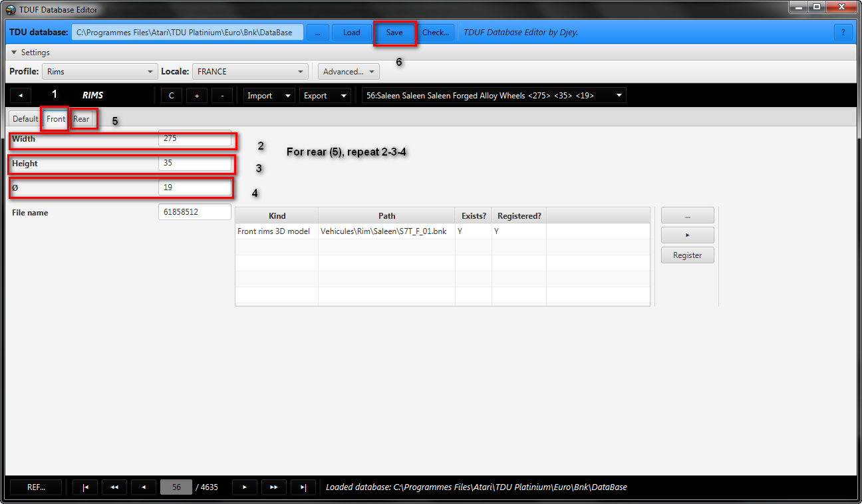The image size is (862, 504).
Task: Switch to the Default tab
Action: point(25,119)
